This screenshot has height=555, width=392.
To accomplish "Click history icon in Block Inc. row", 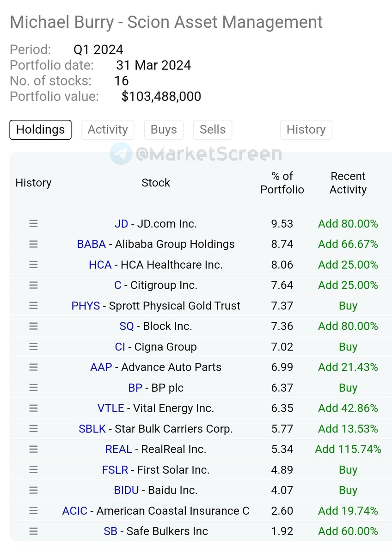I will point(33,326).
